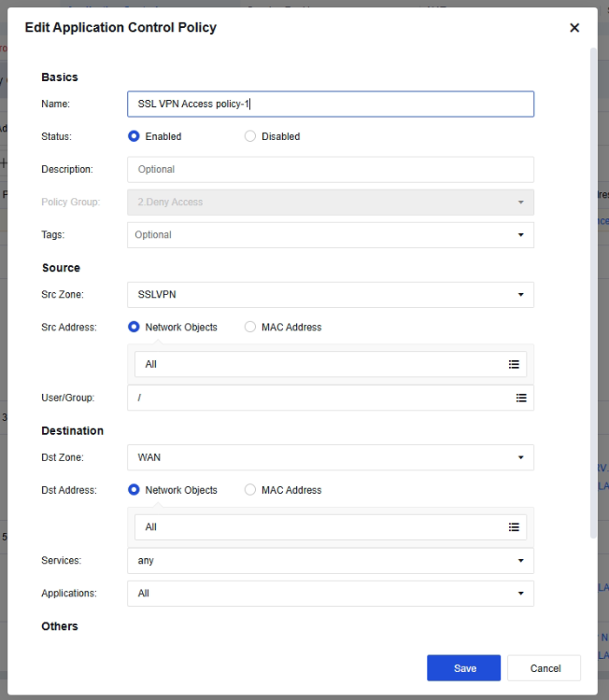This screenshot has width=609, height=700.
Task: Open Src Address network objects list icon
Action: click(x=514, y=364)
